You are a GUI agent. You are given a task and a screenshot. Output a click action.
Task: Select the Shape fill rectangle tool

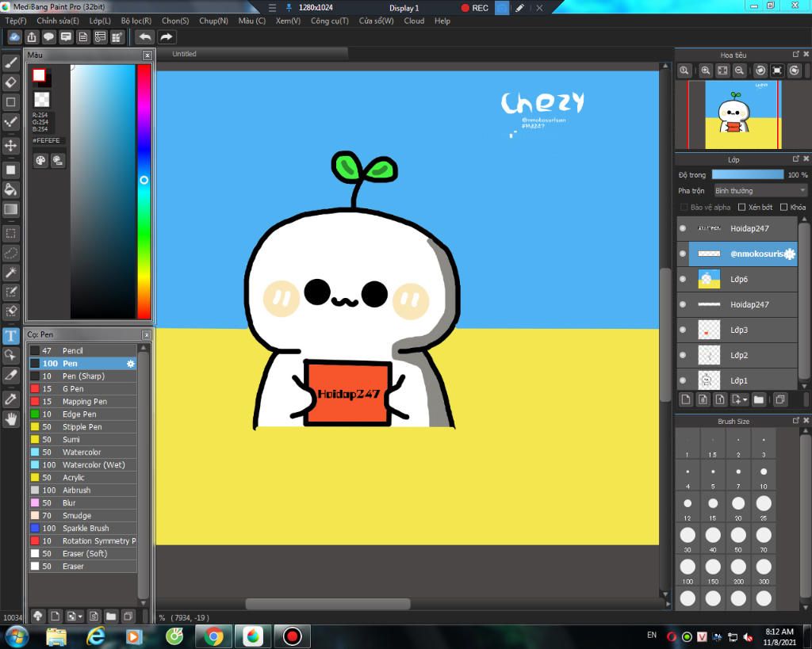[11, 170]
